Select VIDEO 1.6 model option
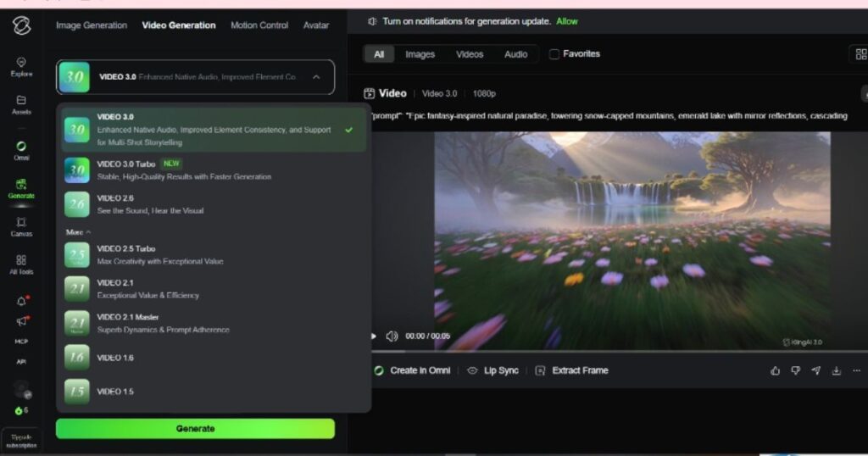This screenshot has height=456, width=868. 213,358
